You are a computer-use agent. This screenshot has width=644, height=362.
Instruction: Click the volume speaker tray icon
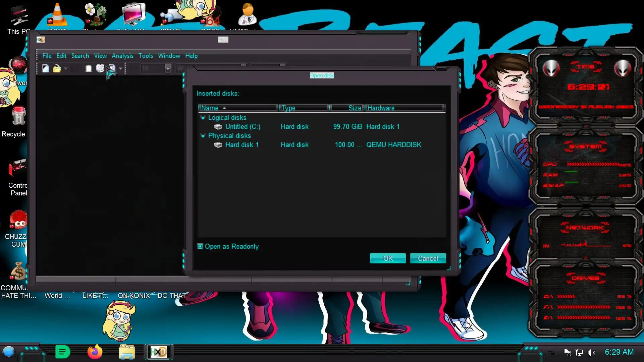point(591,353)
